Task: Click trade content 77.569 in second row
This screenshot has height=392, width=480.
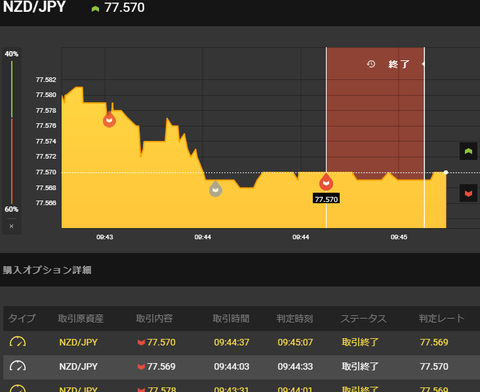Action: coord(161,367)
